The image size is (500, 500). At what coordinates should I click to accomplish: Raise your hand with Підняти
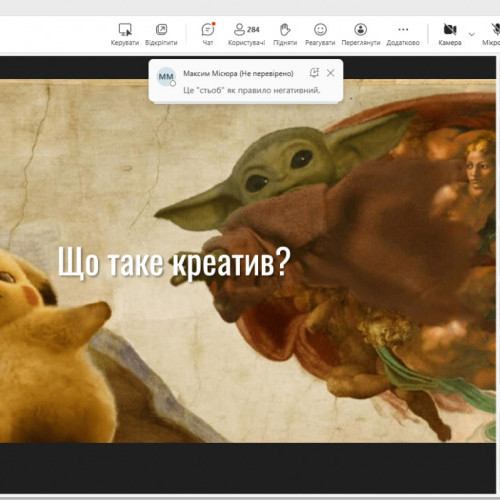tap(285, 34)
